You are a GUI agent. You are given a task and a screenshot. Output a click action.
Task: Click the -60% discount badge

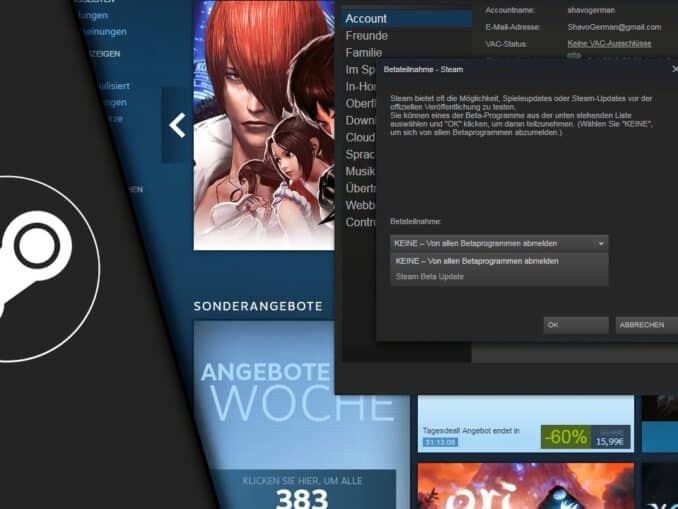pos(566,437)
